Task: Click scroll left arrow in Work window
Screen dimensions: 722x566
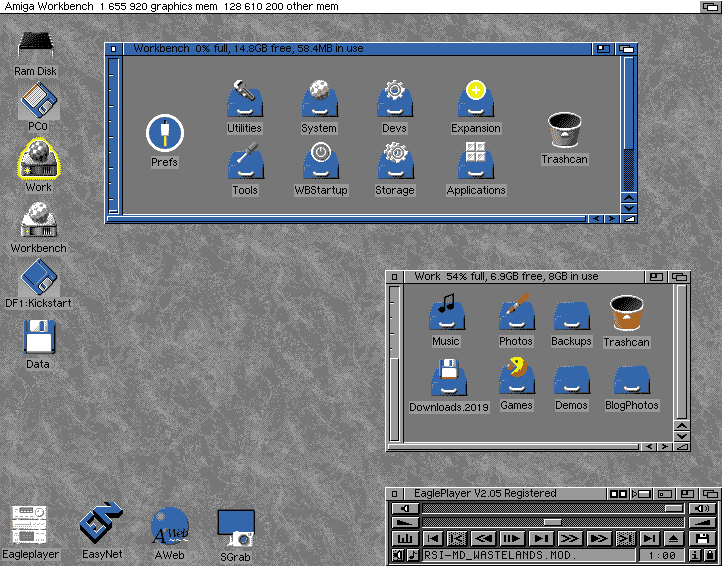Action: 649,447
